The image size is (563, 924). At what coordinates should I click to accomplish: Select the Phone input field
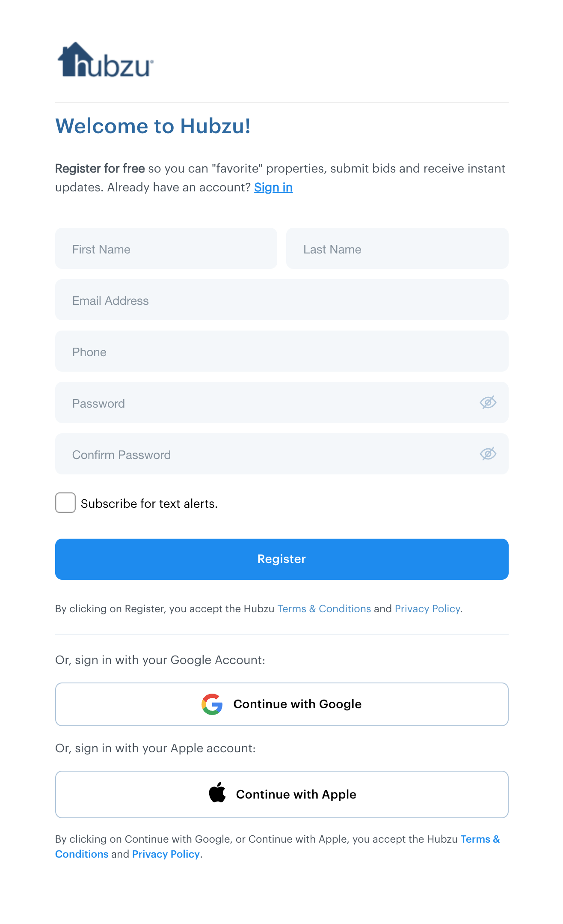point(281,352)
